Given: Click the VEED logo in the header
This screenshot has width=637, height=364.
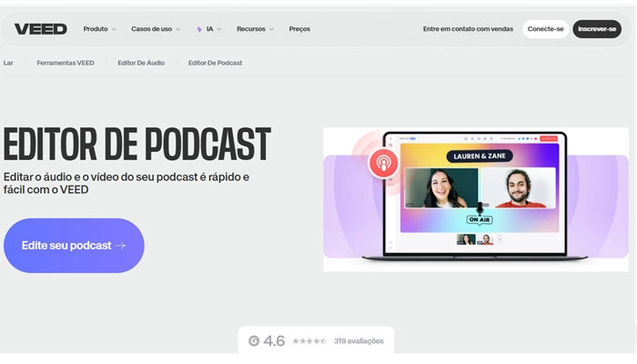Looking at the screenshot, I should pos(40,29).
